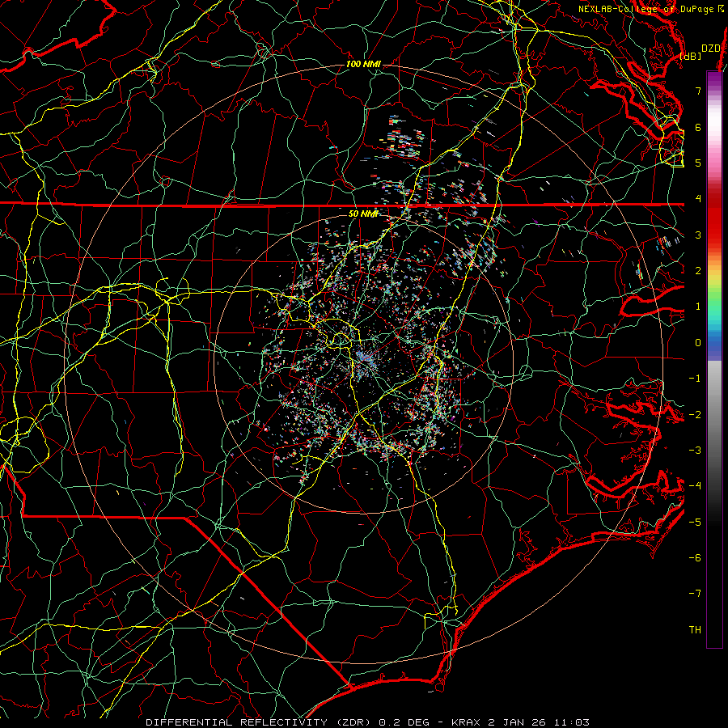Click the 6 tick on the dB scale
This screenshot has width=728, height=728.
(x=698, y=127)
